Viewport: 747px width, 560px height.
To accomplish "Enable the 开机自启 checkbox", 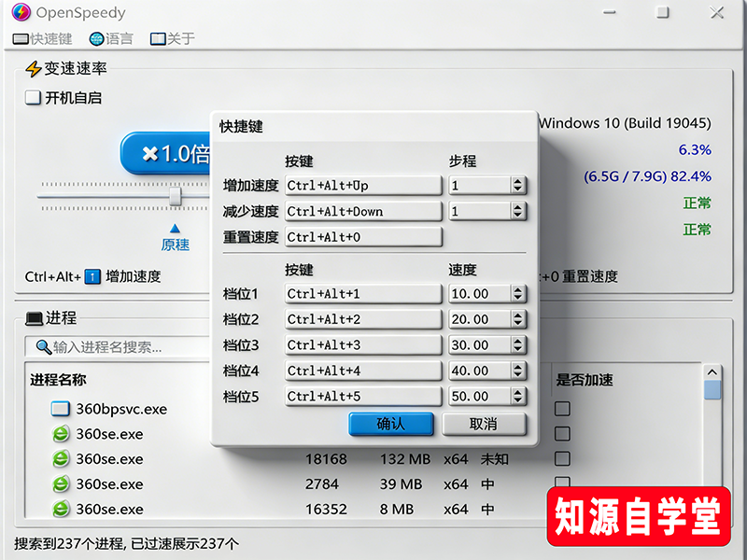I will pyautogui.click(x=33, y=97).
